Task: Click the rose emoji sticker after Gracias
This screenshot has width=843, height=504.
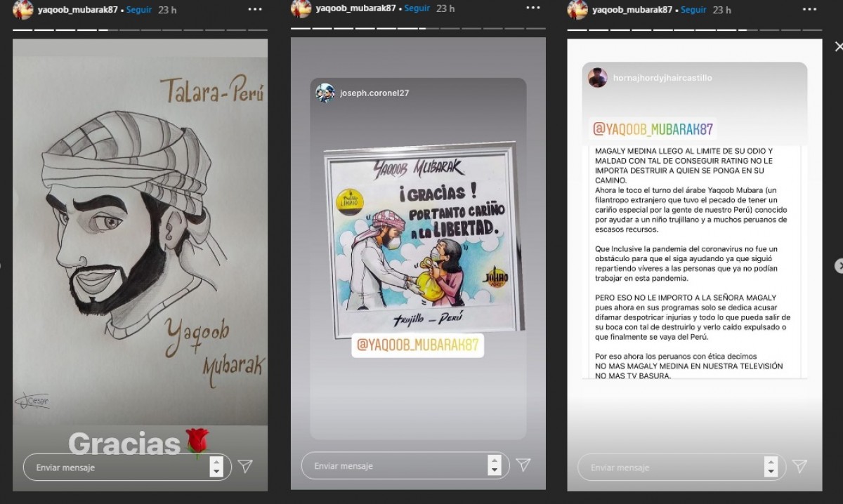Action: click(197, 444)
